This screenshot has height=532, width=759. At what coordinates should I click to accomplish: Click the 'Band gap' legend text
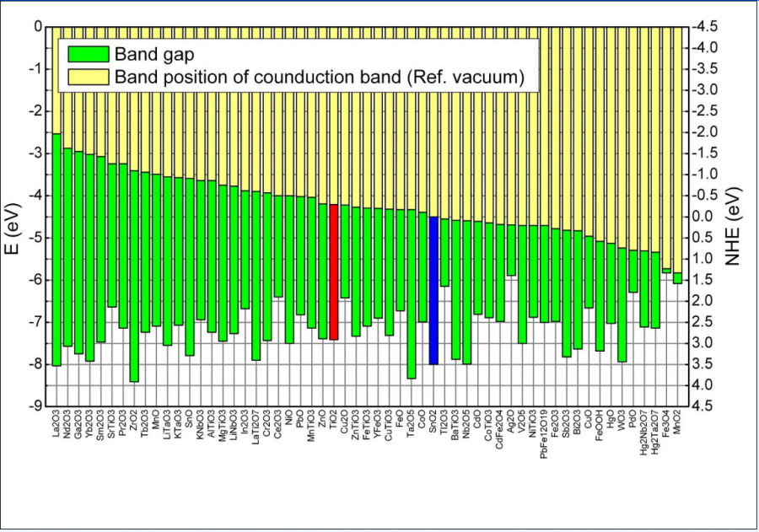[x=154, y=54]
